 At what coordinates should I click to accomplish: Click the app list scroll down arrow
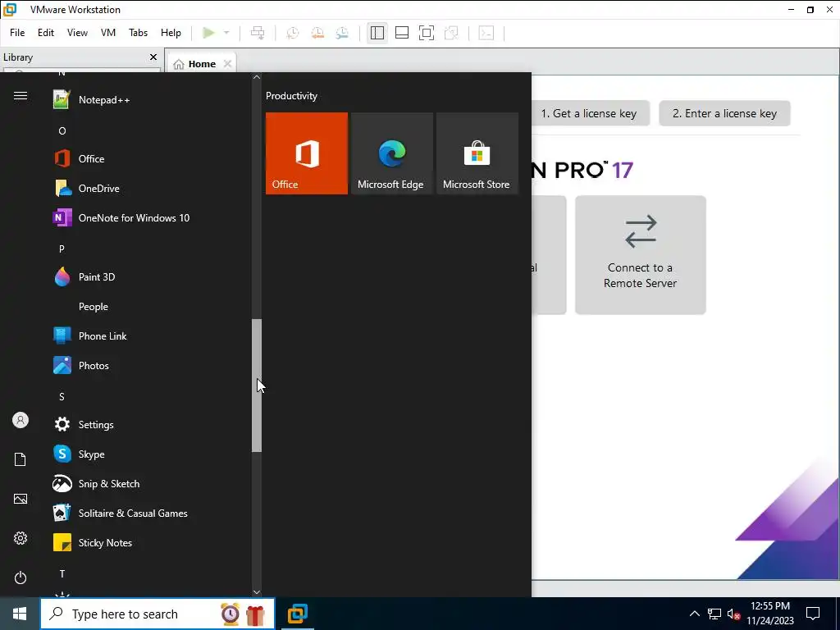click(257, 592)
